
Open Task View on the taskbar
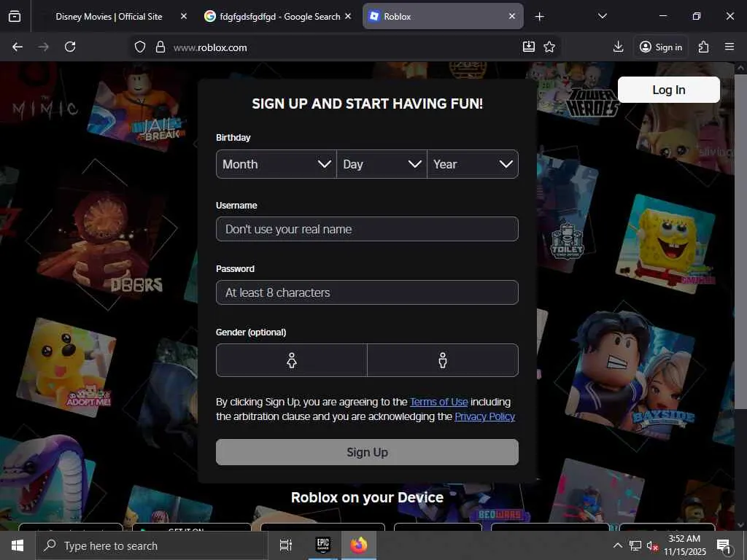[x=286, y=545]
